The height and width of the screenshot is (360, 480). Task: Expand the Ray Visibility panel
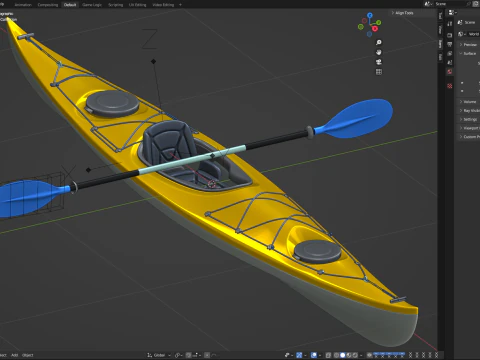469,111
